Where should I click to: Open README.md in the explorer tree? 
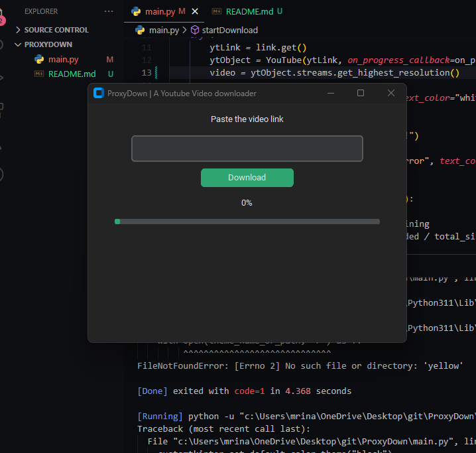[x=72, y=74]
